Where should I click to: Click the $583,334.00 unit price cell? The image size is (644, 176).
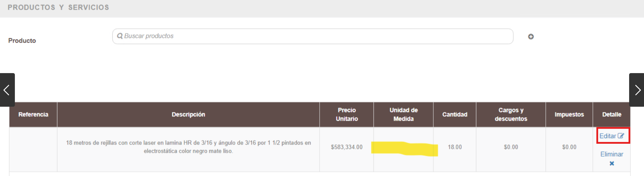pos(347,147)
